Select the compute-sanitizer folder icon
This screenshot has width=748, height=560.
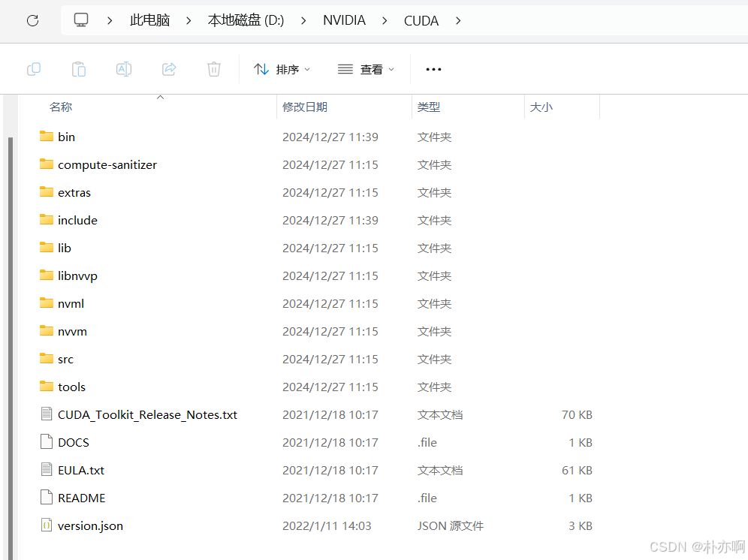coord(47,164)
